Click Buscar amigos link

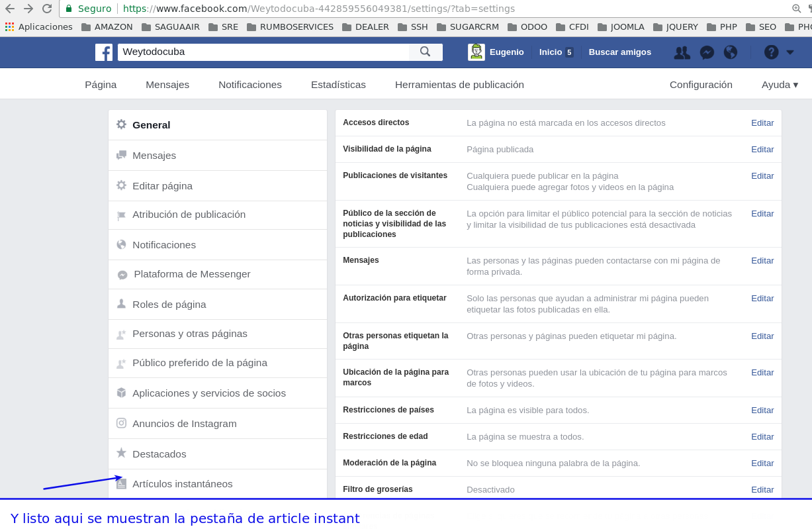(620, 52)
